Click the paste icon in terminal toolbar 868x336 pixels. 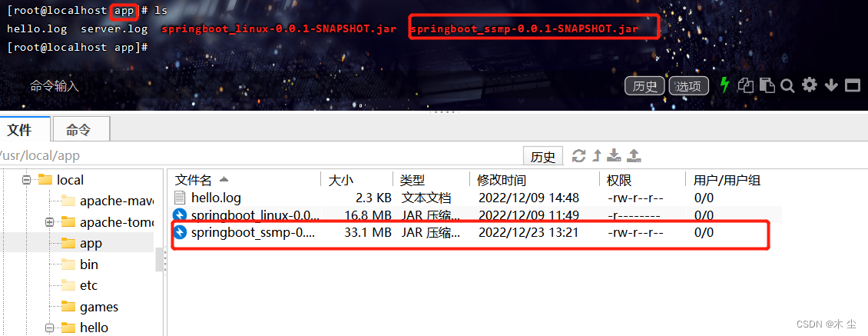[x=767, y=85]
